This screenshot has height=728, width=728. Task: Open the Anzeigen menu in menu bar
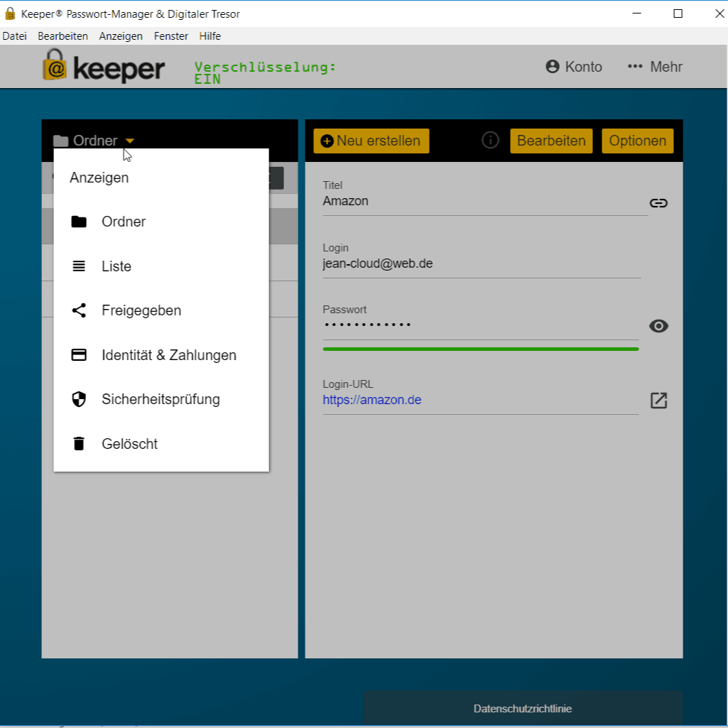pos(121,36)
